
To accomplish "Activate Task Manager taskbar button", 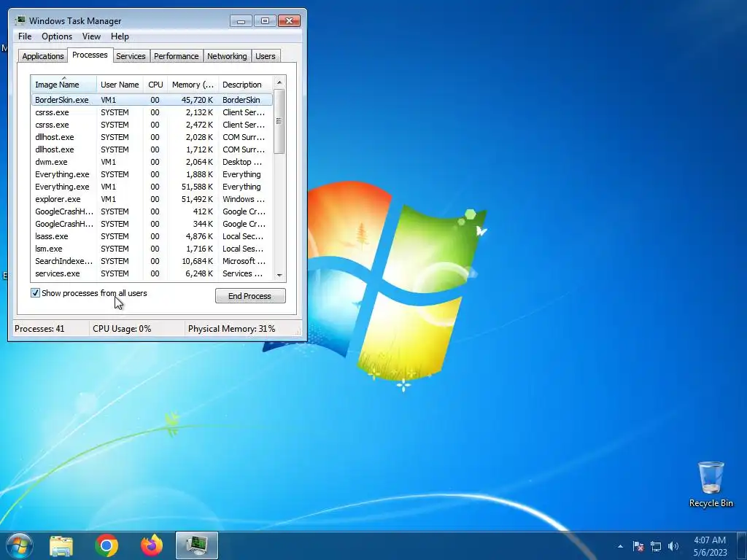I will pos(197,545).
